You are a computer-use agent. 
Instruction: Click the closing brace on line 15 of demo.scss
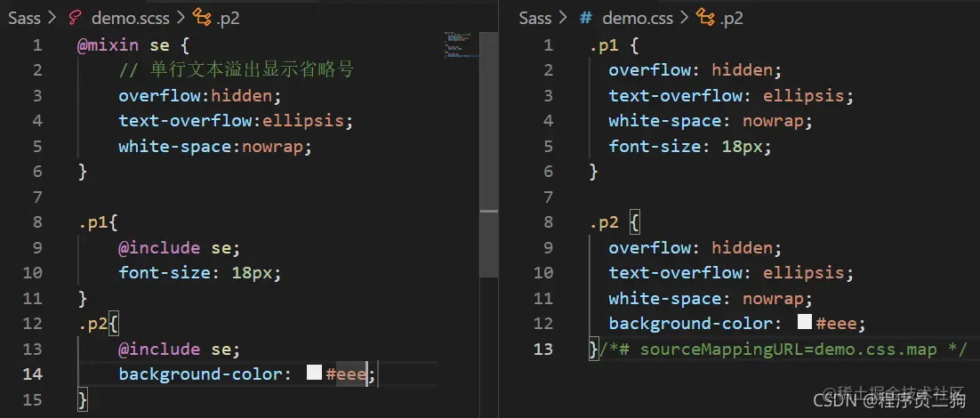point(83,398)
